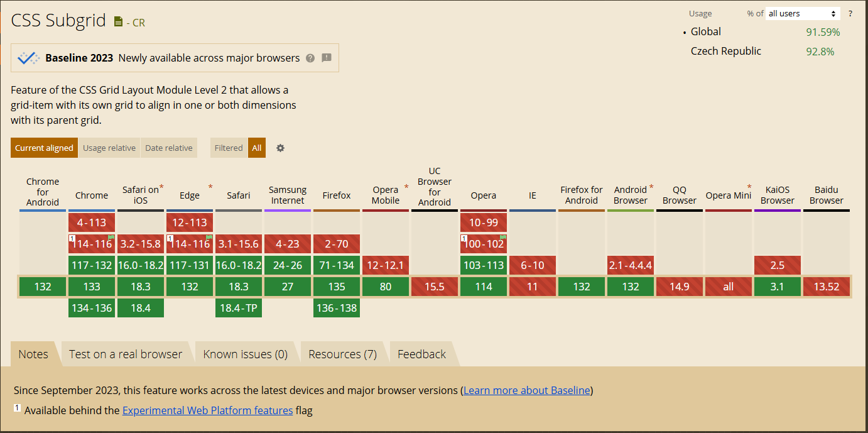Switch to Date relative view
Viewport: 868px width, 433px height.
click(x=168, y=148)
